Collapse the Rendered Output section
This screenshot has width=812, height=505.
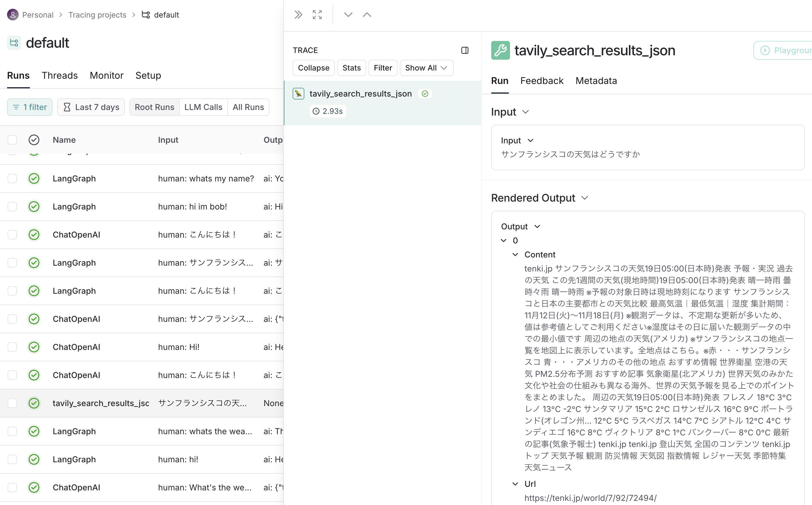(585, 198)
